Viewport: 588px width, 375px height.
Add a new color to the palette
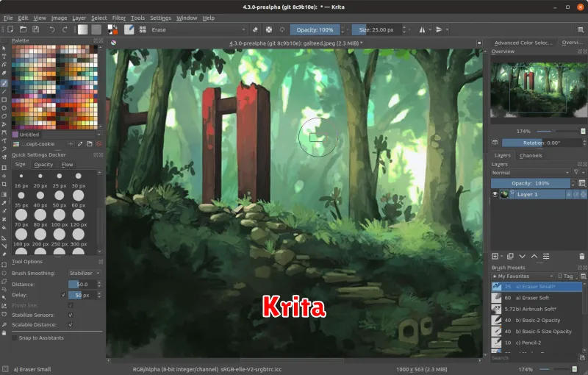pos(71,144)
